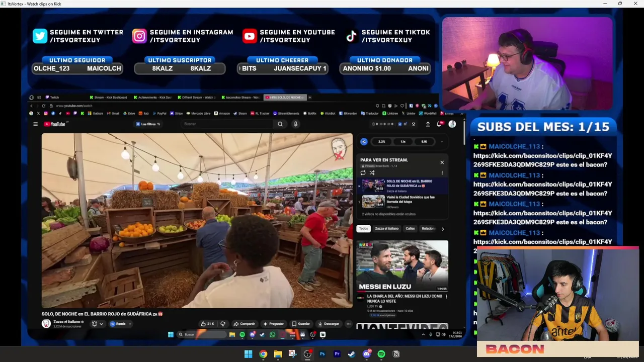Open notification bell dropdown beside channel

click(x=97, y=324)
